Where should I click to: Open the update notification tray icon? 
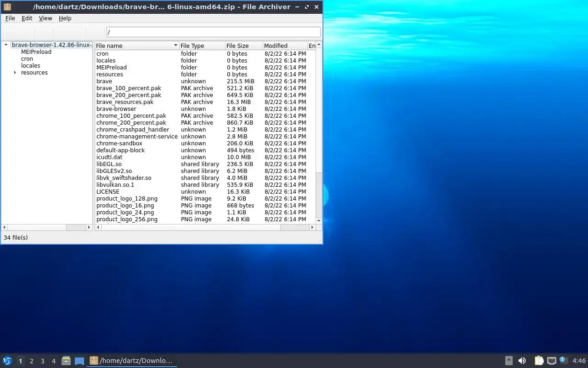coord(564,360)
